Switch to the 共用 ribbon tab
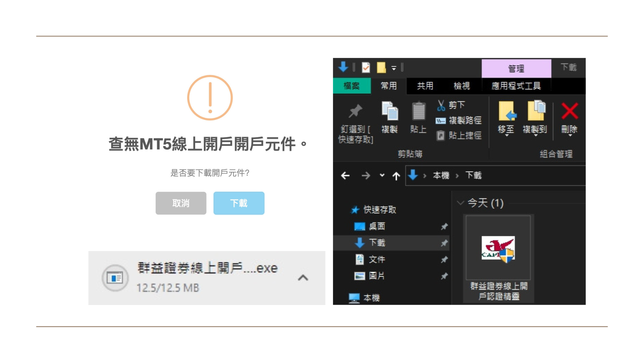 (425, 86)
